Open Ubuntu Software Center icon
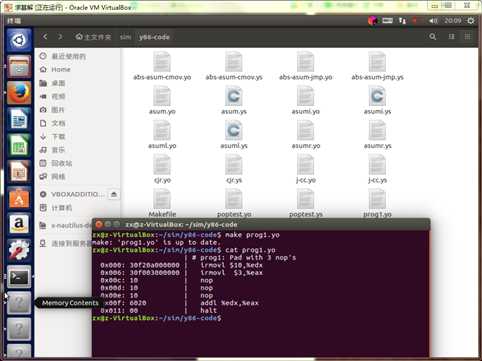This screenshot has width=482, height=361. pos(19,198)
